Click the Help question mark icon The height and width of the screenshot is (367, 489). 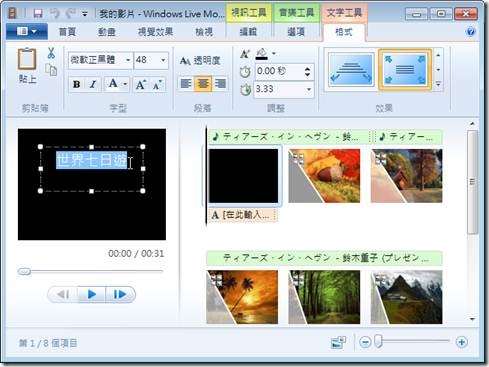[x=471, y=32]
